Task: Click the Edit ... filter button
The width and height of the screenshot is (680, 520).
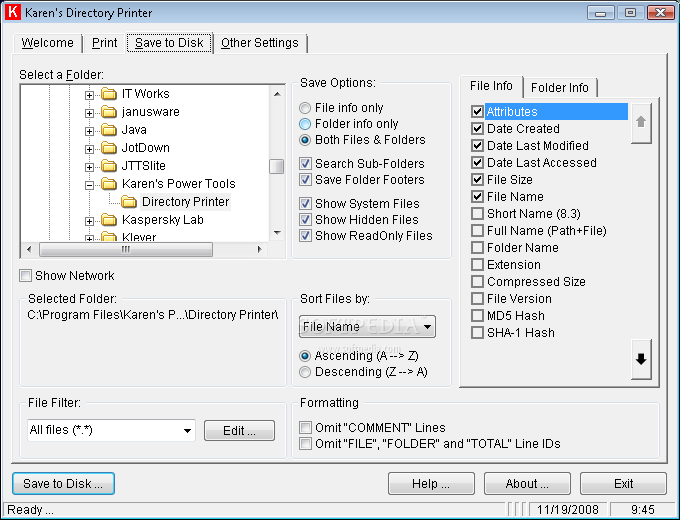Action: click(239, 431)
